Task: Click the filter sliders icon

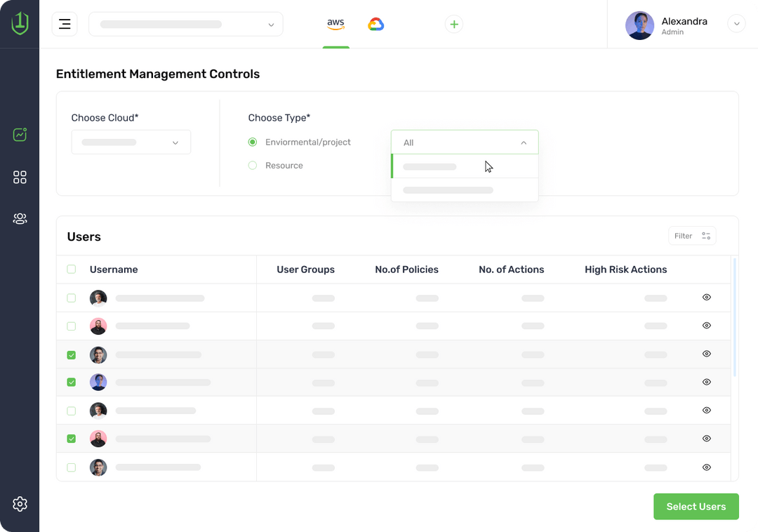Action: pyautogui.click(x=706, y=236)
